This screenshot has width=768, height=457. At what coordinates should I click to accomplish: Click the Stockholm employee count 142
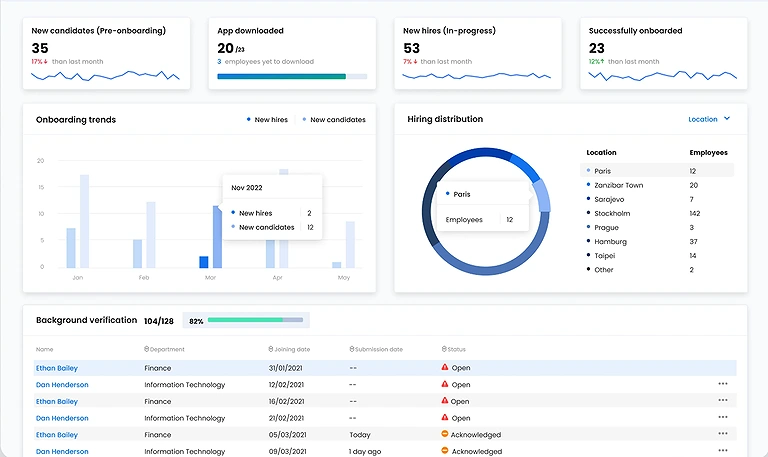tap(695, 213)
